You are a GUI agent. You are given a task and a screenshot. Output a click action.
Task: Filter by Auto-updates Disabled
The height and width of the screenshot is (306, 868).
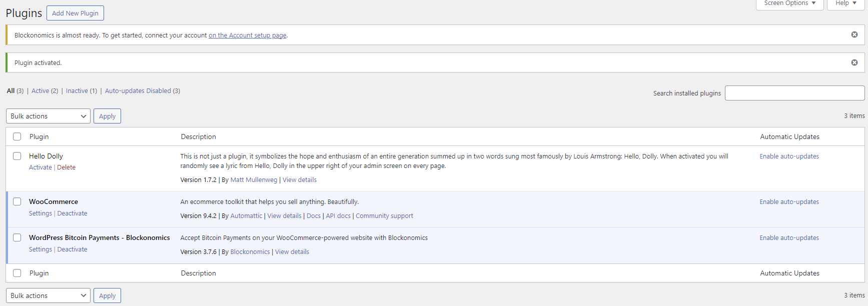tap(143, 90)
